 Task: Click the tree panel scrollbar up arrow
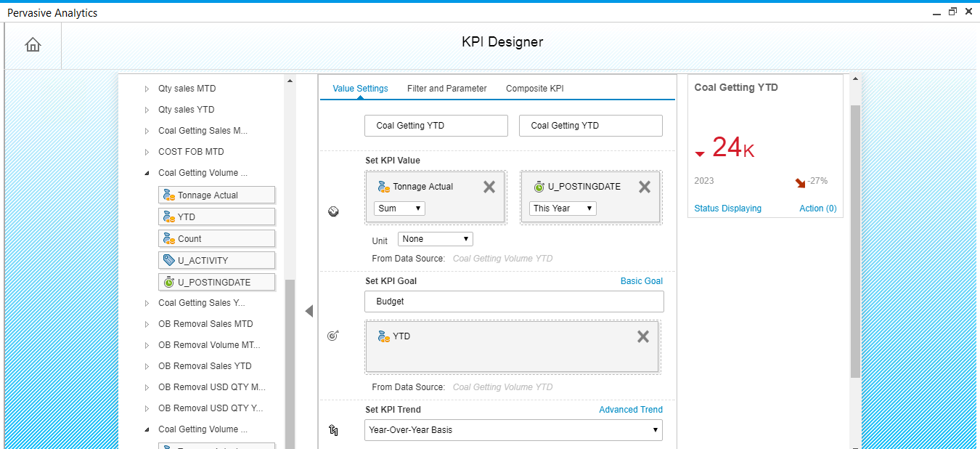pyautogui.click(x=290, y=81)
